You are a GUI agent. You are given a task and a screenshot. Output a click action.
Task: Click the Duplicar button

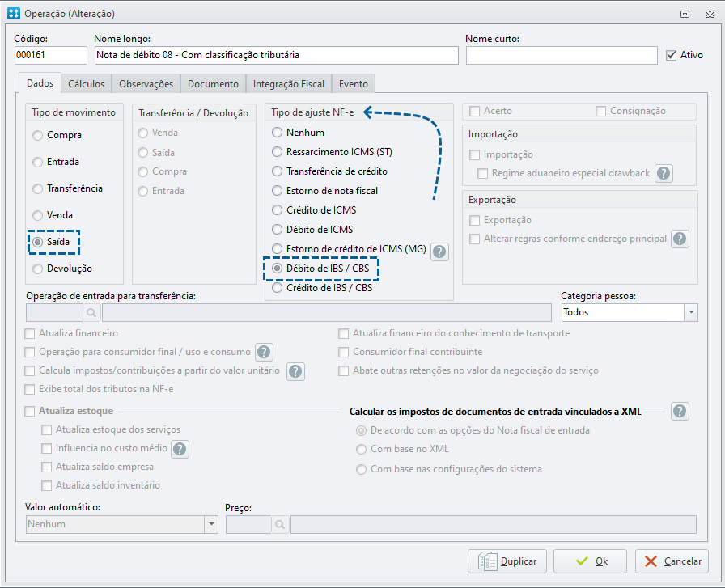pyautogui.click(x=507, y=561)
